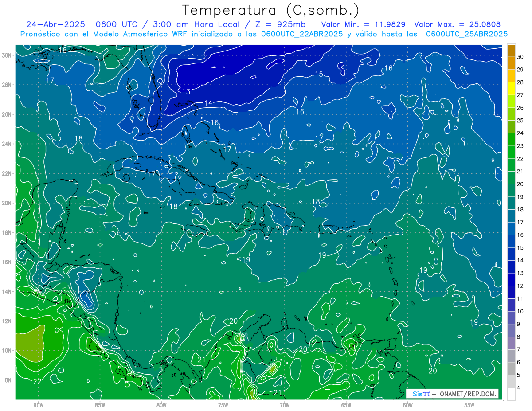Click the 65W longitude axis label
Viewport: 532px width, 411px height.
(346, 405)
